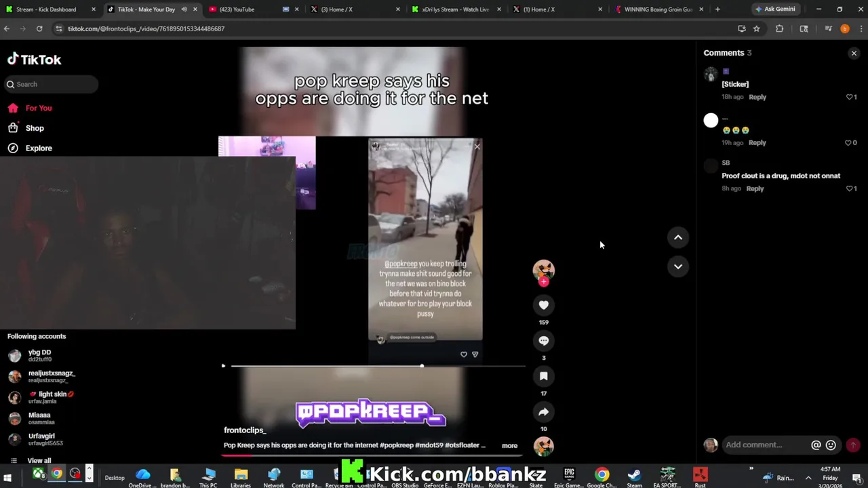Open Libraries folder from the taskbar

tap(241, 477)
